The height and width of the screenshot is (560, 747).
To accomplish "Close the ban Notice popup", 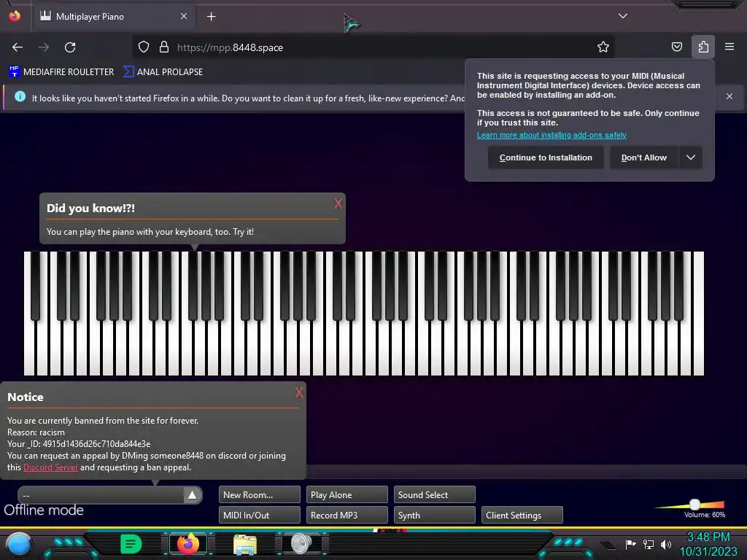I will [x=299, y=392].
